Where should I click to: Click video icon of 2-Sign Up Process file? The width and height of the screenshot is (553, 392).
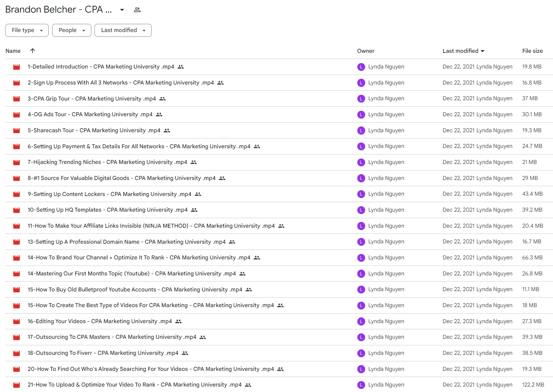pyautogui.click(x=16, y=83)
